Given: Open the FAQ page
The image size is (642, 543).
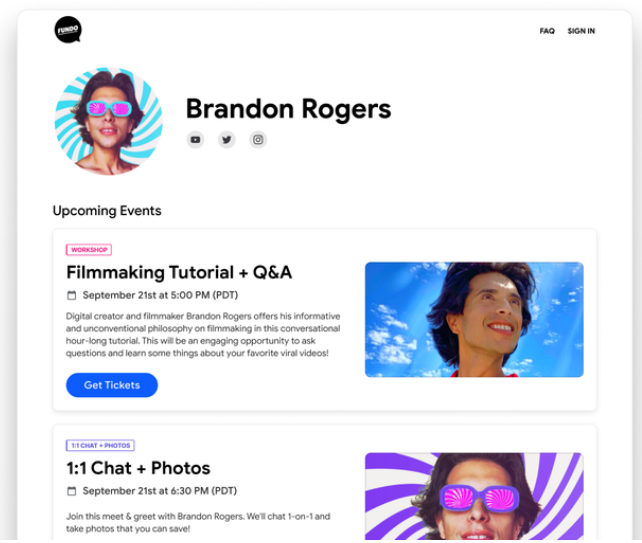Looking at the screenshot, I should click(547, 31).
